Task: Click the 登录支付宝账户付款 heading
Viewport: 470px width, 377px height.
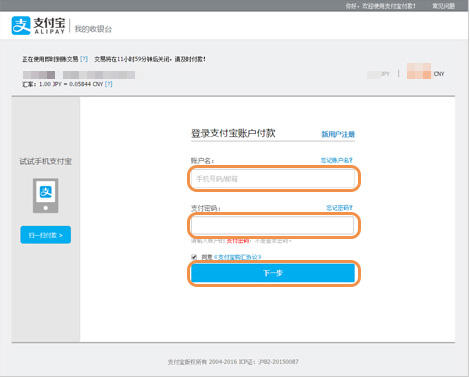Action: (x=233, y=133)
